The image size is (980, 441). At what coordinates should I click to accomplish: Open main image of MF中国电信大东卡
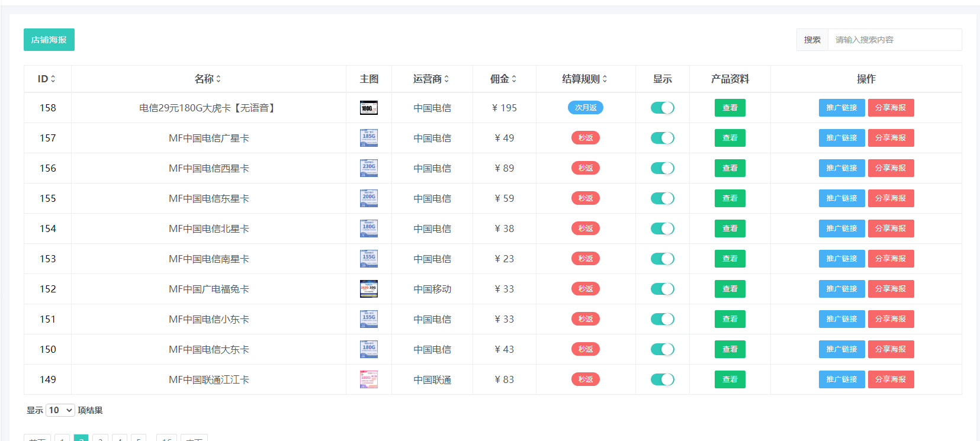coord(369,349)
